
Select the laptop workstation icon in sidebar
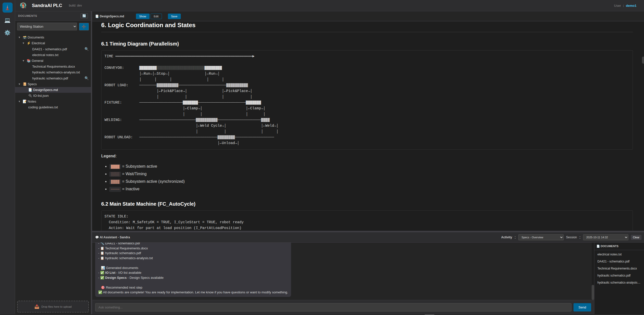click(7, 20)
